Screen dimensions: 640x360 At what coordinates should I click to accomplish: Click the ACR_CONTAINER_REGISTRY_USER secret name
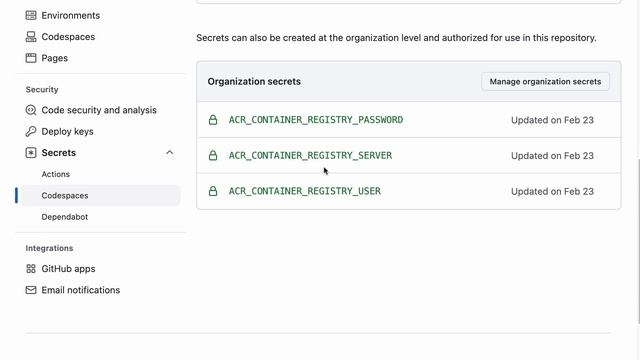[305, 191]
